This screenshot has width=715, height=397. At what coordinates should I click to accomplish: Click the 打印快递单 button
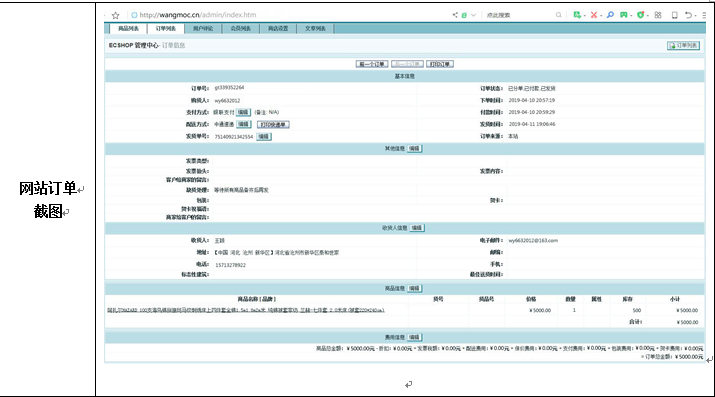click(273, 124)
